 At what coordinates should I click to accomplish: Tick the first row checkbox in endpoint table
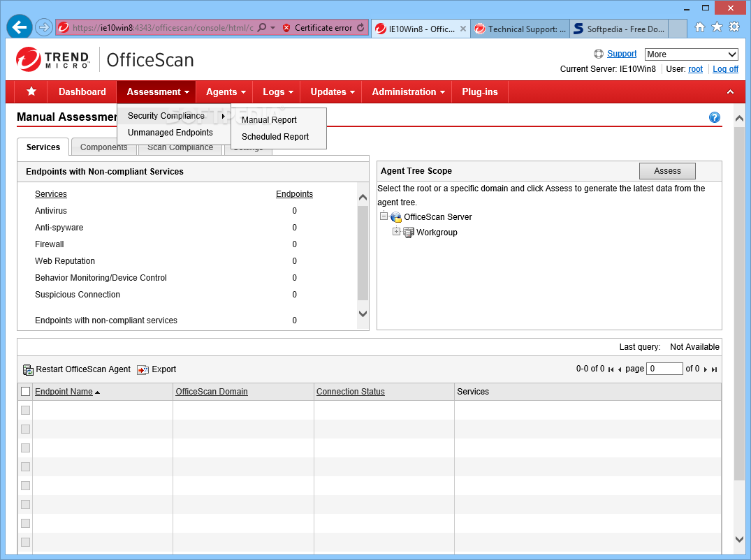pyautogui.click(x=26, y=410)
